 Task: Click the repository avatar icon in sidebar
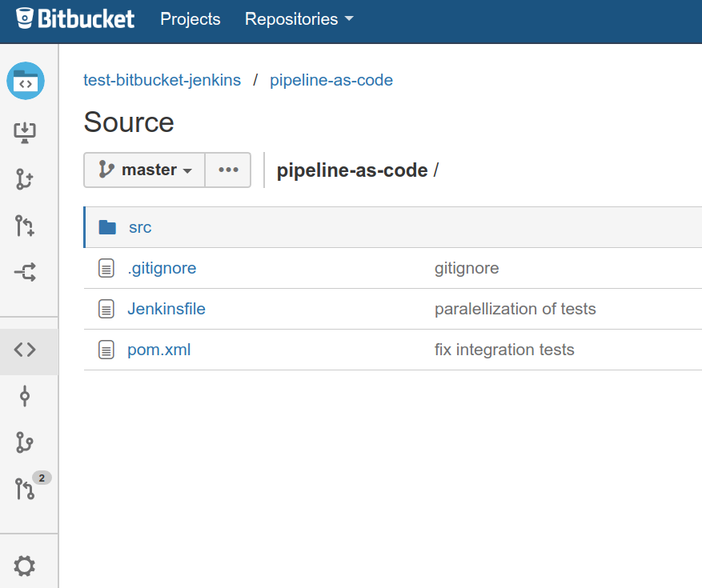point(26,81)
